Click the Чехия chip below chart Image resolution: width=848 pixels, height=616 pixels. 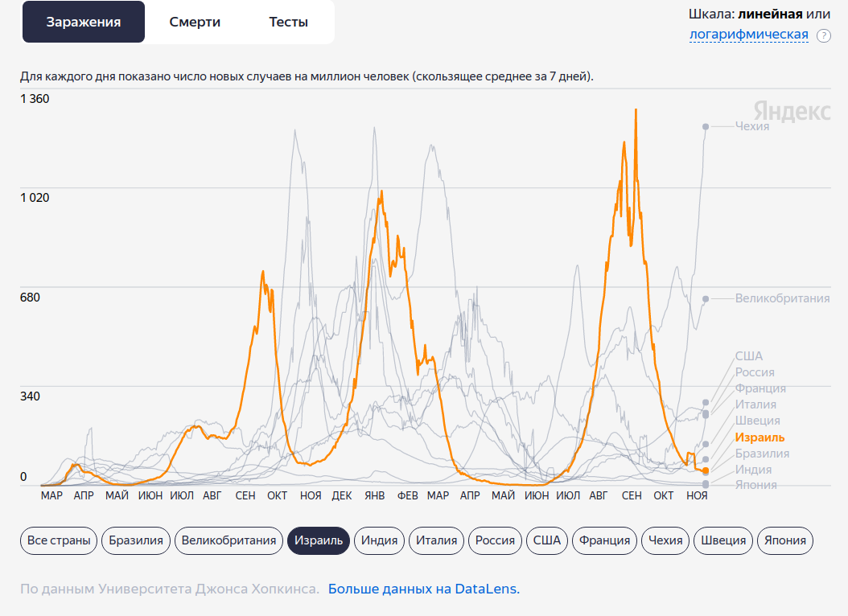click(x=665, y=540)
